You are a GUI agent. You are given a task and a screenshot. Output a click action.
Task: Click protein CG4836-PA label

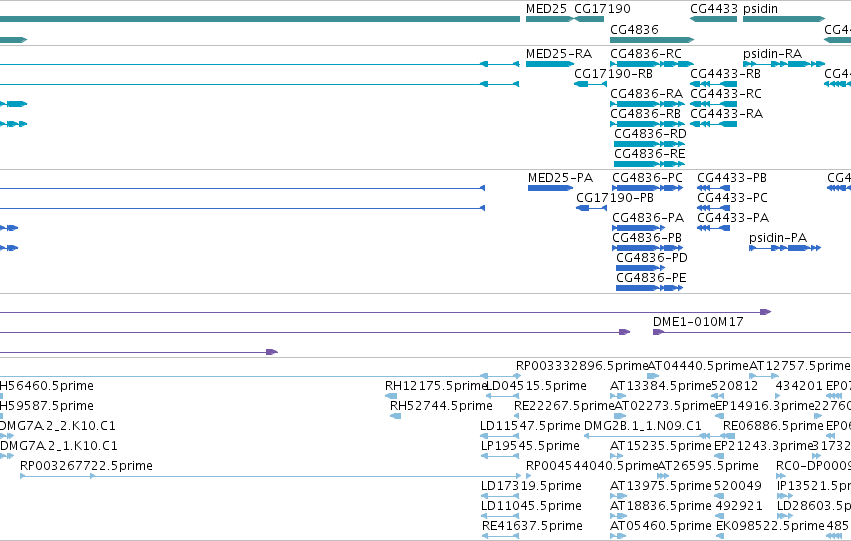pyautogui.click(x=648, y=218)
